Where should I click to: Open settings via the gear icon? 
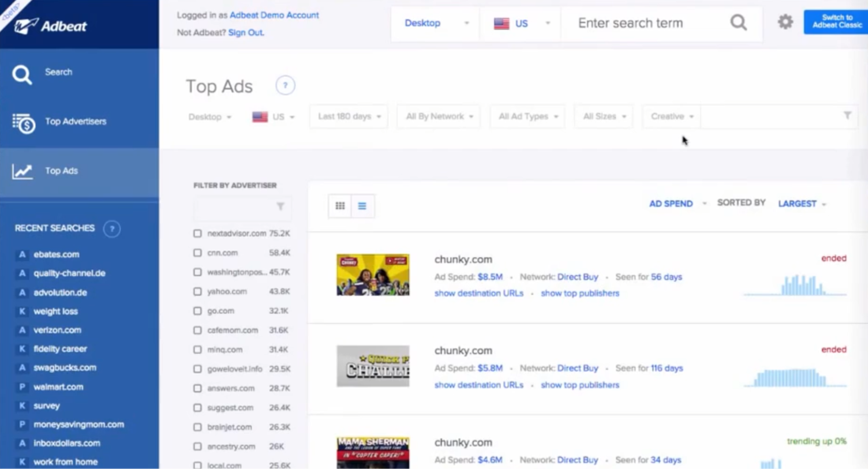785,22
